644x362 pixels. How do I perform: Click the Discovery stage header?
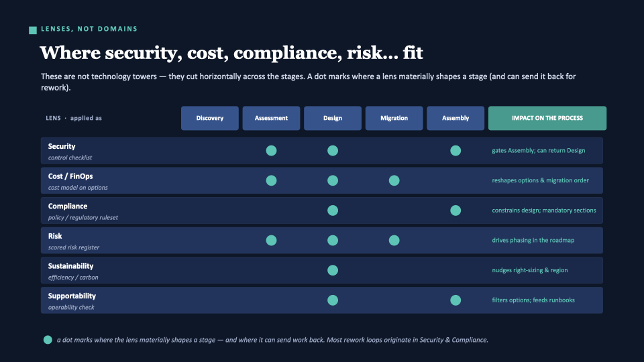[x=209, y=118]
